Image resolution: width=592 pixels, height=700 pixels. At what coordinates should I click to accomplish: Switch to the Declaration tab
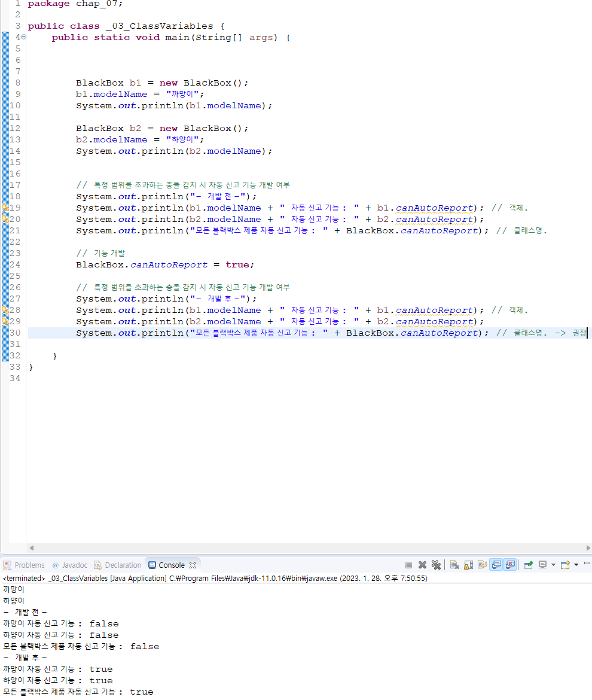pos(117,565)
